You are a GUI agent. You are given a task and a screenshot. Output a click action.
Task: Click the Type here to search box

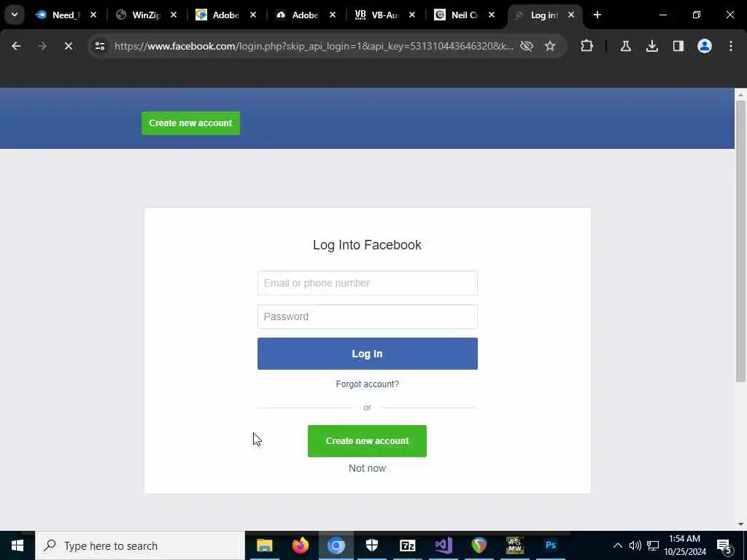point(140,545)
